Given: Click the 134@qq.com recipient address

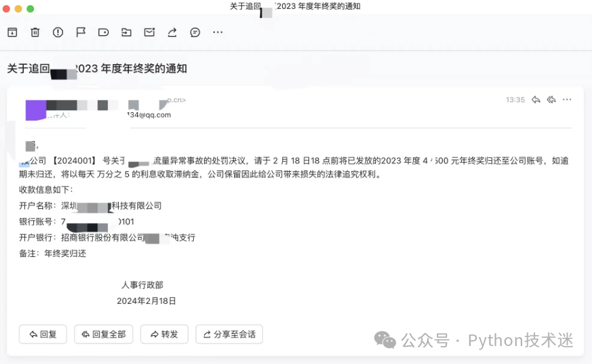Looking at the screenshot, I should (149, 115).
